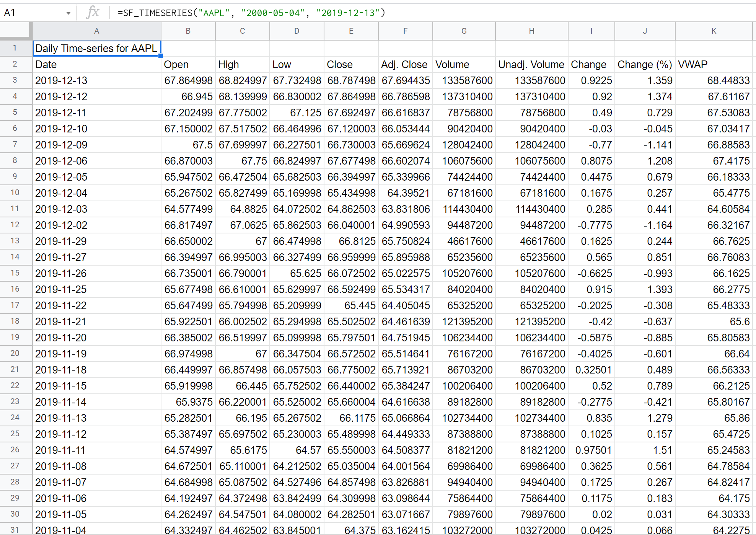Click the 'Close' header cell
This screenshot has width=756, height=535.
coord(351,65)
